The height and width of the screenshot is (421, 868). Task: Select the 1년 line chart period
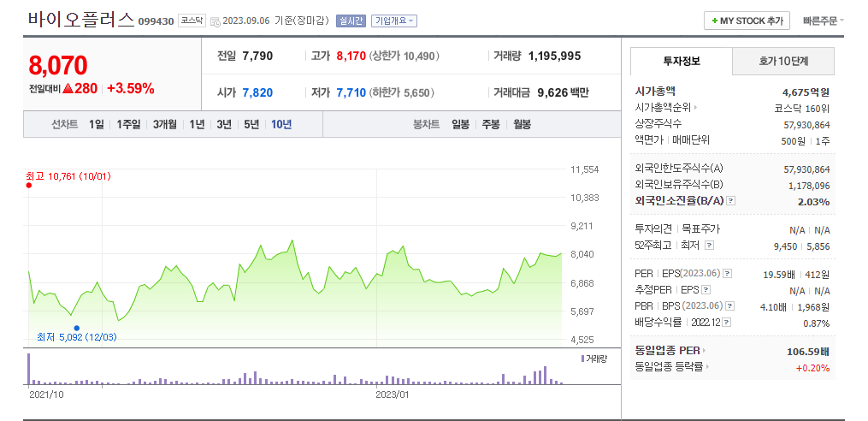(x=197, y=125)
